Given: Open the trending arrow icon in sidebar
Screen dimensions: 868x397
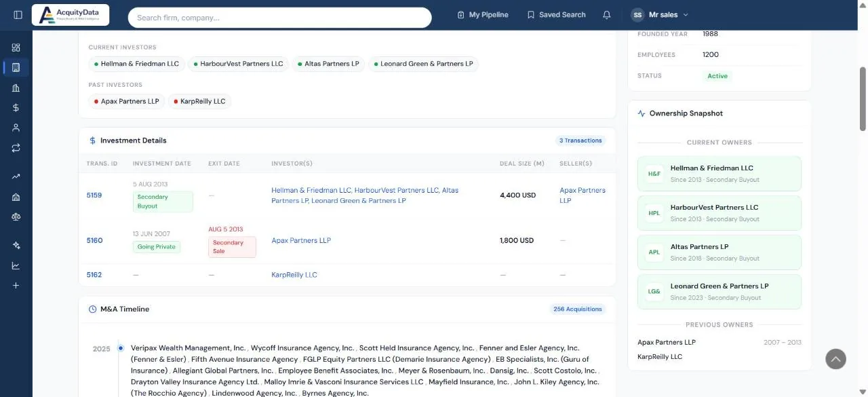Looking at the screenshot, I should coord(16,176).
